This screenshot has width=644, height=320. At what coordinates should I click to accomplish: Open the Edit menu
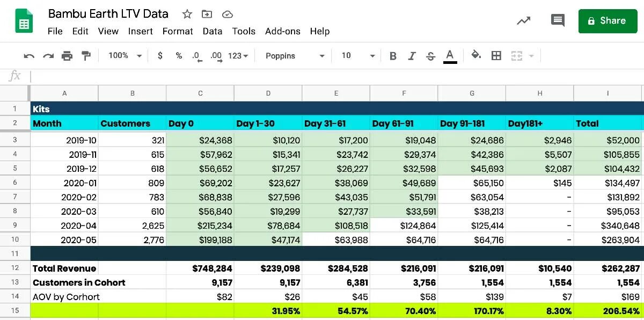[x=80, y=31]
